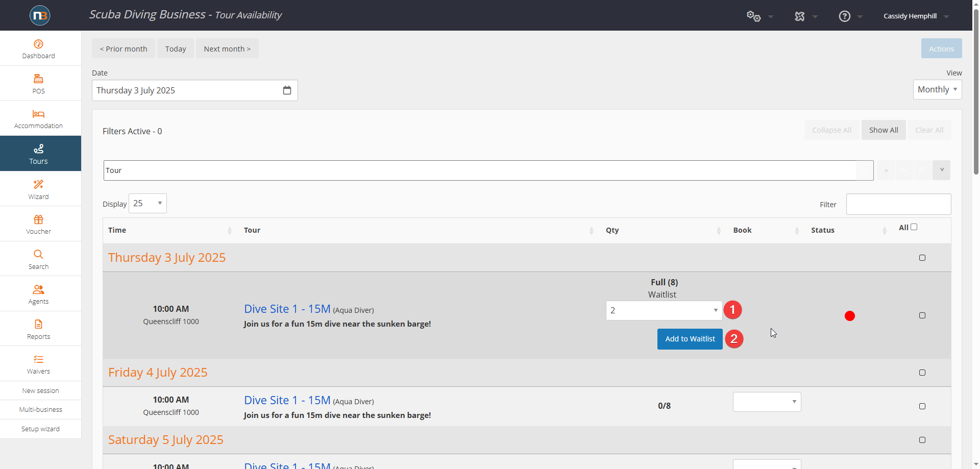Screen dimensions: 980x469
Task: Sort by the Tour column arrows
Action: (592, 231)
